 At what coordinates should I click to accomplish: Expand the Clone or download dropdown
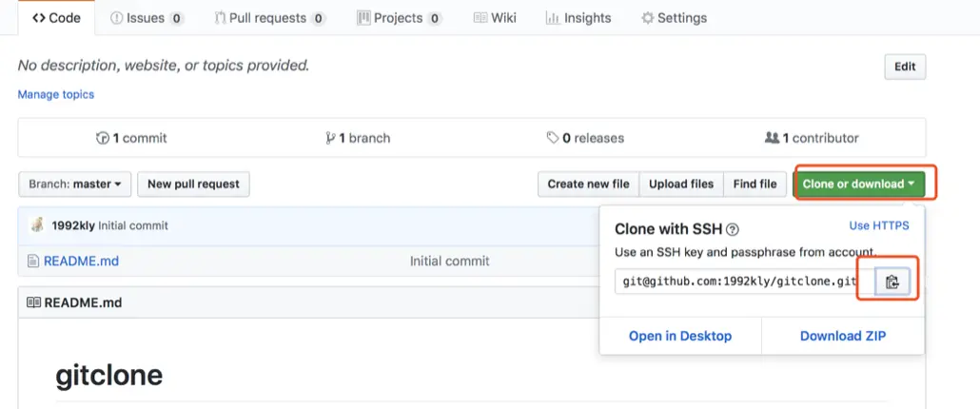[x=858, y=184]
